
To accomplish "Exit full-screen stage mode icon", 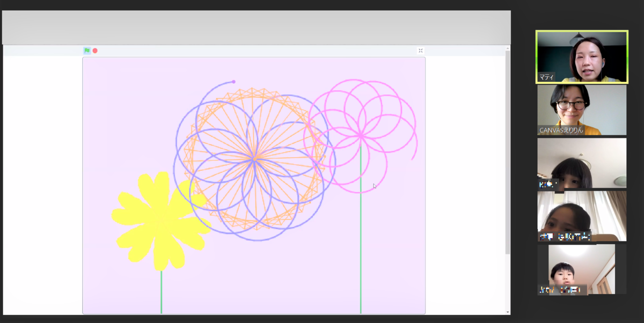I will point(421,51).
